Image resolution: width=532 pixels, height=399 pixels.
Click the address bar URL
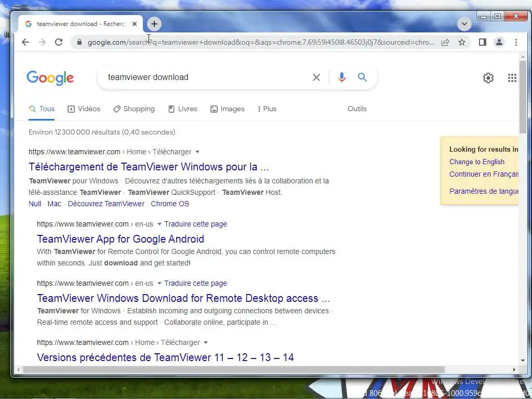pyautogui.click(x=261, y=42)
